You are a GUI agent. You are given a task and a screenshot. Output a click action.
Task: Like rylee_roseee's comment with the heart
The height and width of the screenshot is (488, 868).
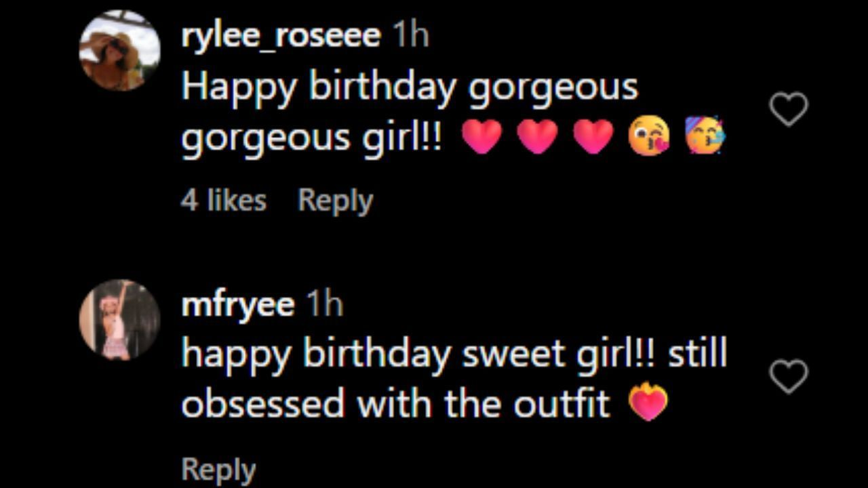789,108
